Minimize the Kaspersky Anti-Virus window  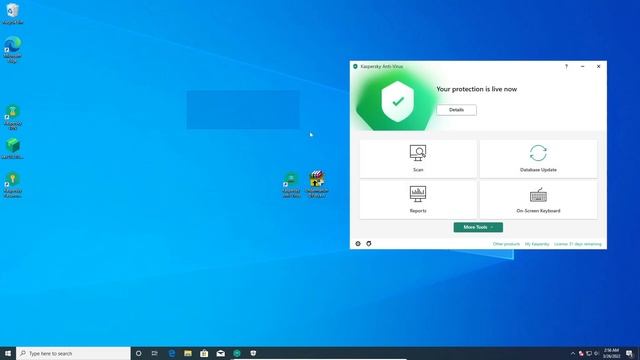[x=582, y=67]
